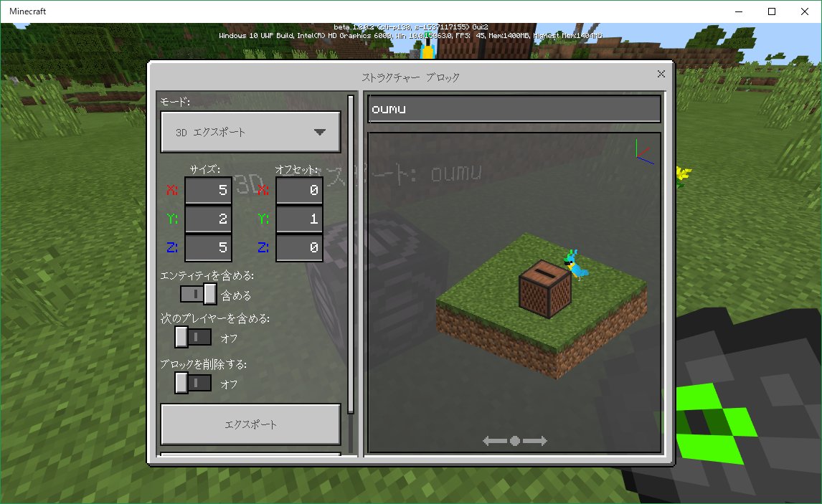Maximize the Minecraft window

pyautogui.click(x=772, y=11)
